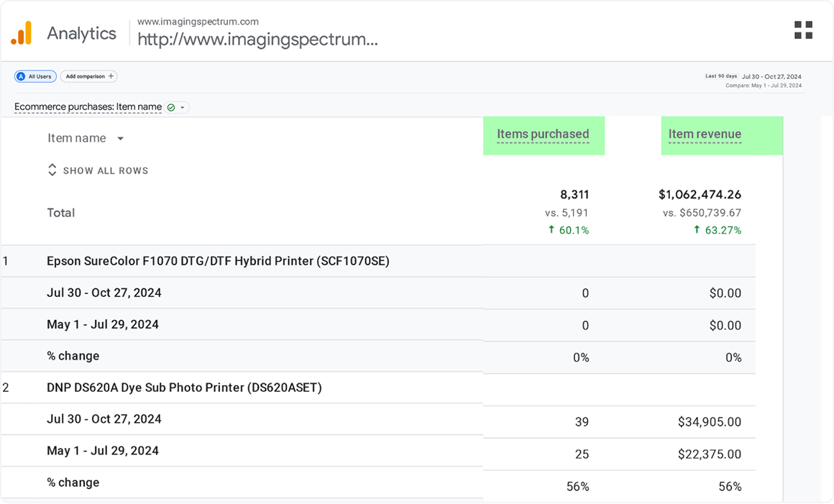Open the apps grid icon
The image size is (834, 504).
pos(803,30)
